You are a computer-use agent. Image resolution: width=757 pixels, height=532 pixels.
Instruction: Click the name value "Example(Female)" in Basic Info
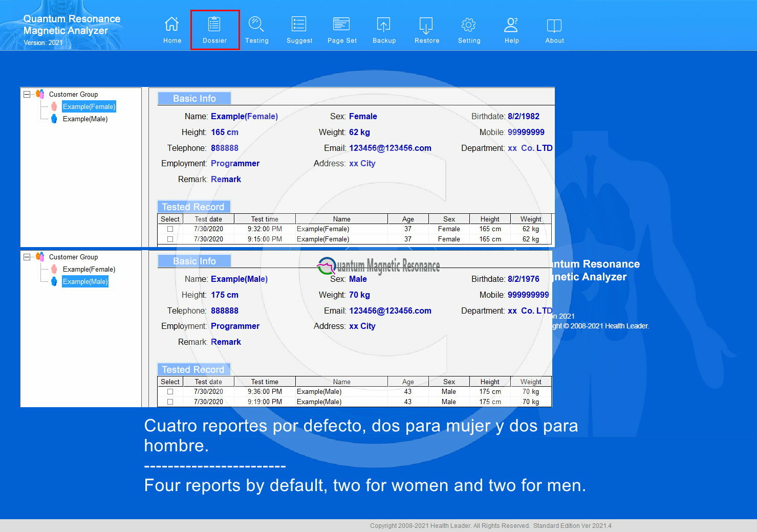pos(244,116)
